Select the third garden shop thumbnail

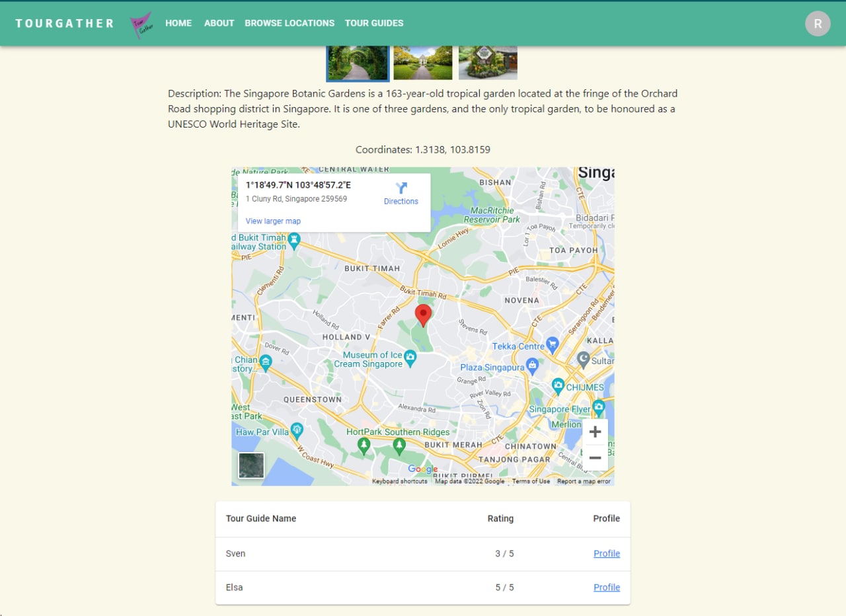click(488, 63)
